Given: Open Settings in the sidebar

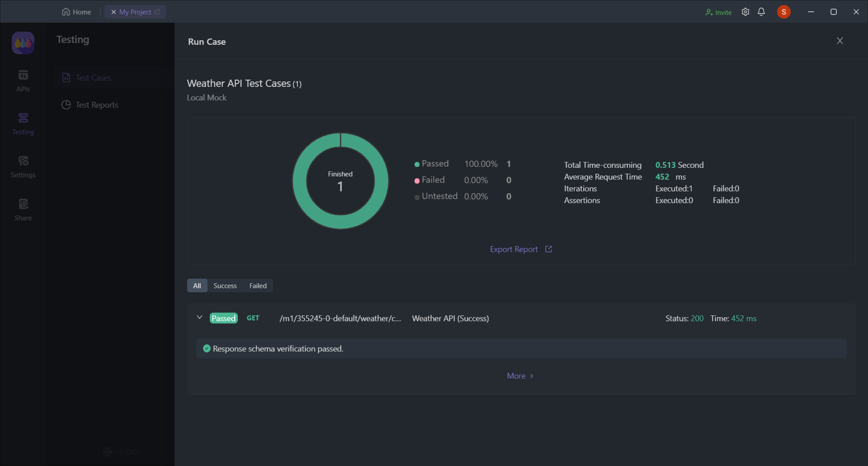Looking at the screenshot, I should (23, 167).
